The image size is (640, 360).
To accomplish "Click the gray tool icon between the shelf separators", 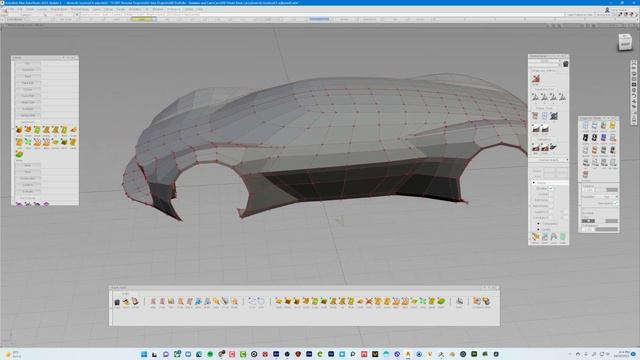I will [x=460, y=301].
